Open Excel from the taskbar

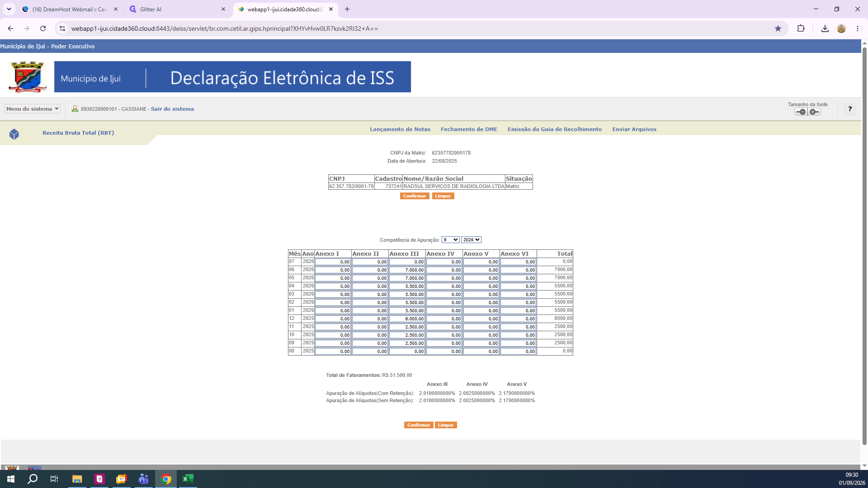pos(188,479)
